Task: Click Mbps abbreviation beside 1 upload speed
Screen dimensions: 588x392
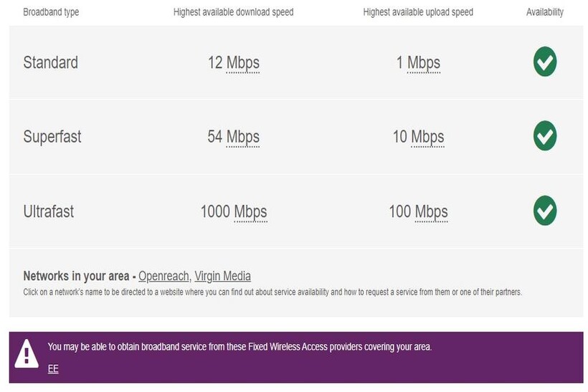Action: [x=424, y=63]
